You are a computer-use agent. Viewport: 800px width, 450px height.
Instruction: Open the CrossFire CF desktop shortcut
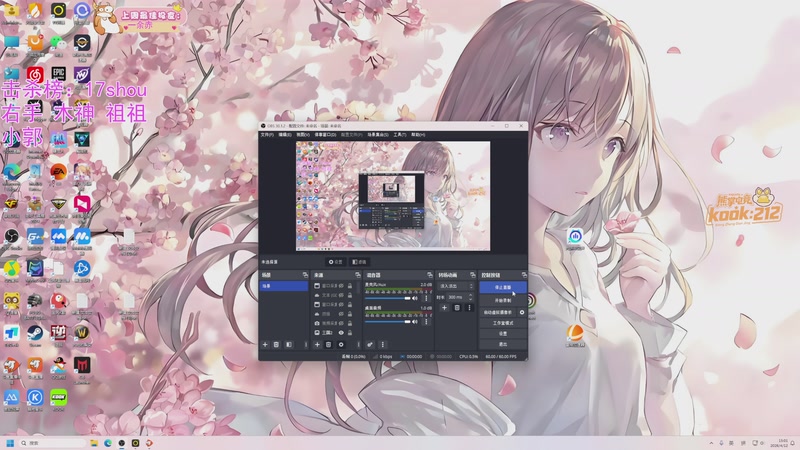[x=11, y=204]
